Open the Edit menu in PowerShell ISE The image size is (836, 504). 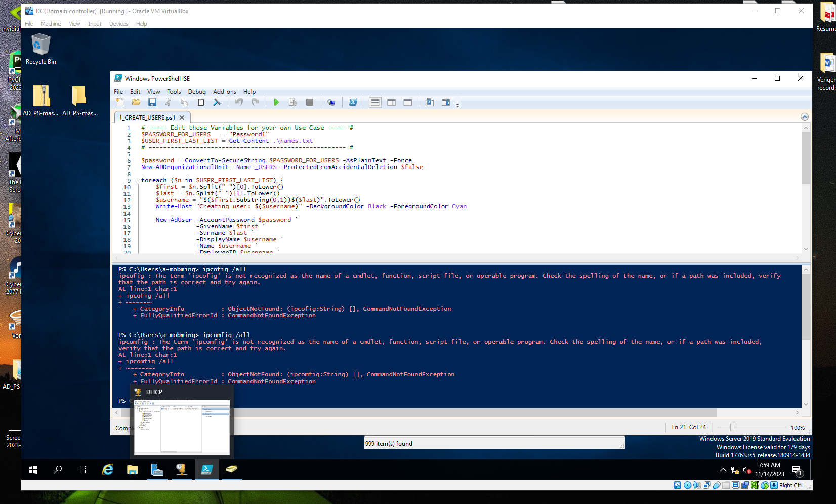(135, 92)
